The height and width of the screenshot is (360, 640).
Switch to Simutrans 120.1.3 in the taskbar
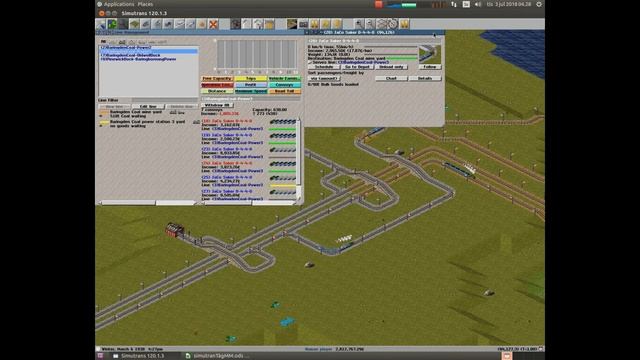[x=139, y=356]
